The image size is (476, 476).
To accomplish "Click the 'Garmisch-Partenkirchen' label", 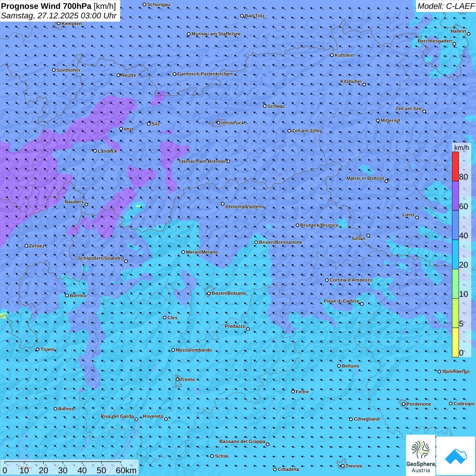I will coord(205,74).
